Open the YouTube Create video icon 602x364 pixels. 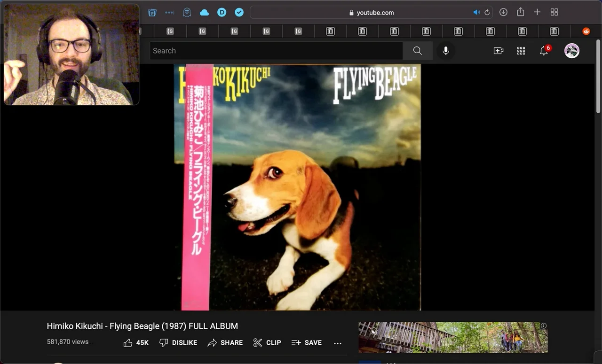coord(499,51)
